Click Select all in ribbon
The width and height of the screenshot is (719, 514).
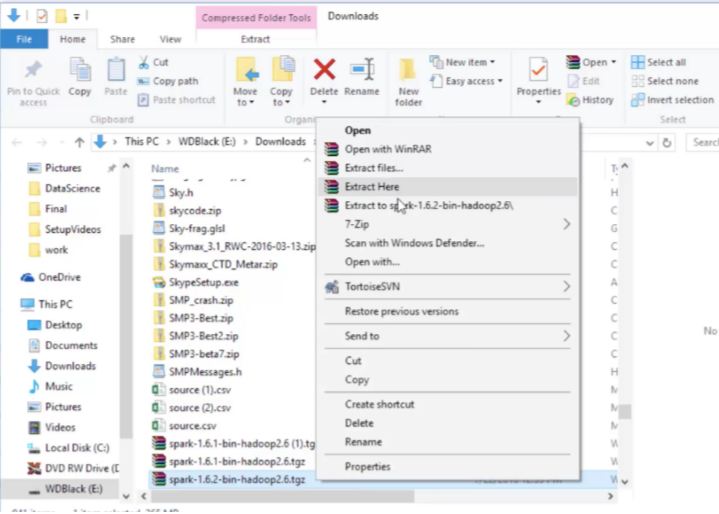[658, 62]
